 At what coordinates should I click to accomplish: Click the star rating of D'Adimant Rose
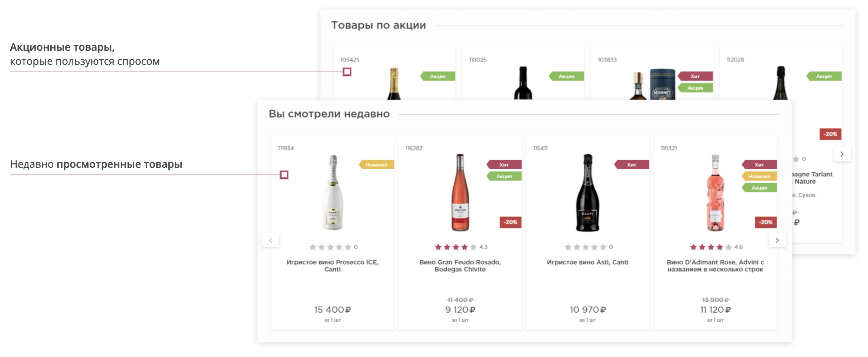coord(707,247)
